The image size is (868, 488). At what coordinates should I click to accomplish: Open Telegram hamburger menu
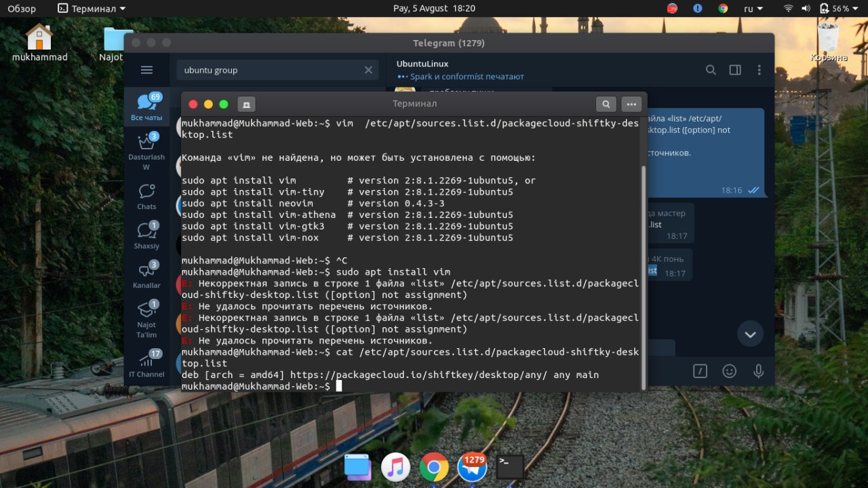[x=146, y=70]
